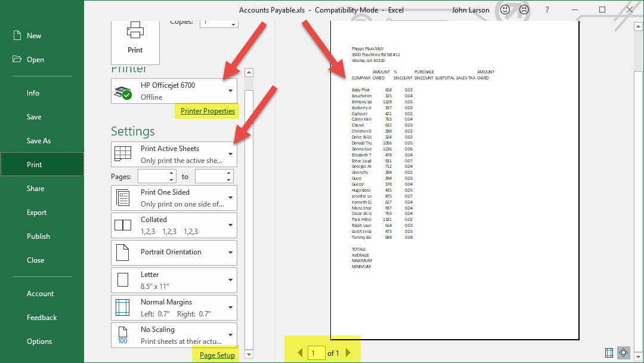
Task: Click the current page number field
Action: (316, 353)
